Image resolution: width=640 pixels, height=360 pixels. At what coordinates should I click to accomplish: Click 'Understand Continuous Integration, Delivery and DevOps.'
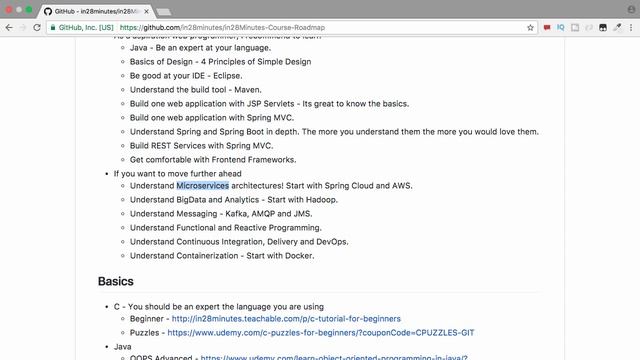click(239, 242)
